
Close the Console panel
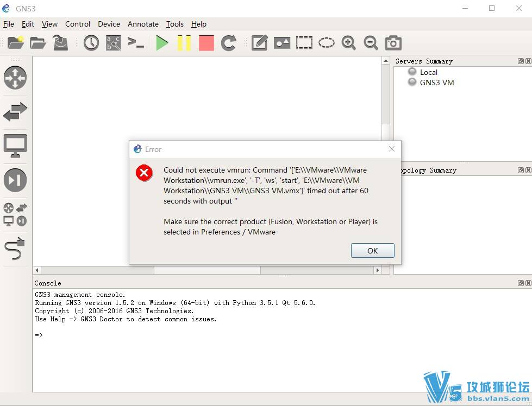coord(528,283)
